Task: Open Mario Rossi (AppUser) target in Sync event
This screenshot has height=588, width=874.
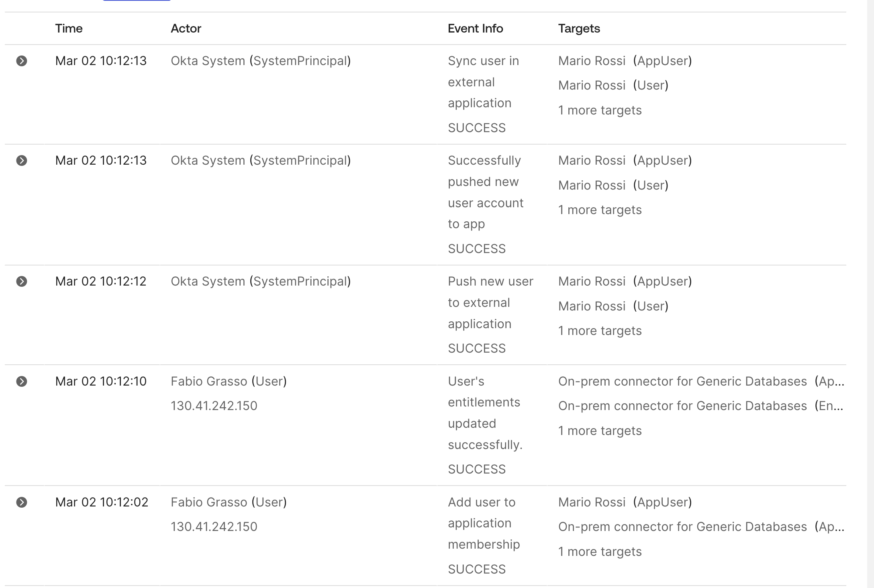Action: coord(592,61)
